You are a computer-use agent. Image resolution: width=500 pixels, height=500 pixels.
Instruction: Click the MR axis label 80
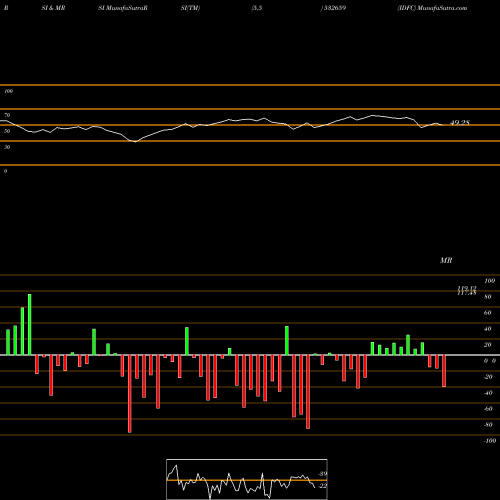(488, 297)
